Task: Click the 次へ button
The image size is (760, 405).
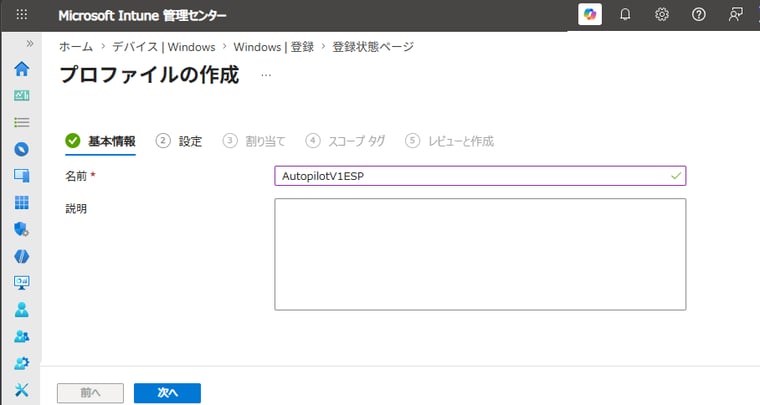Action: [x=167, y=393]
